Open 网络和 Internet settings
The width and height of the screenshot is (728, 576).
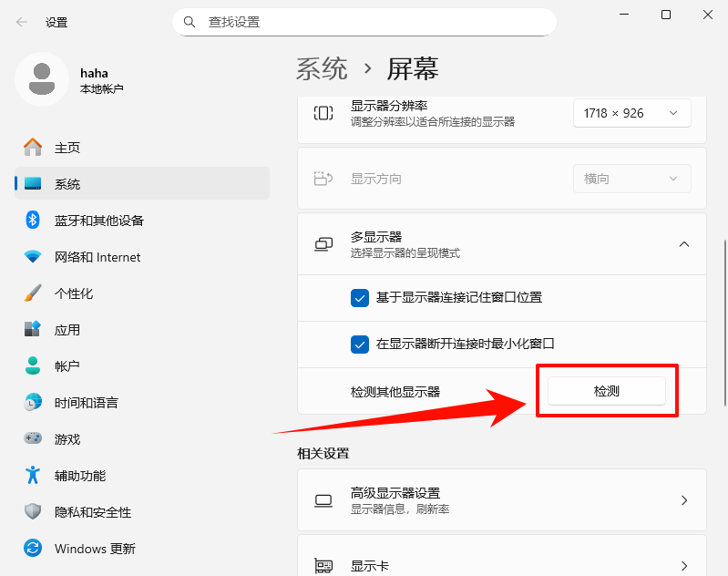pyautogui.click(x=142, y=256)
